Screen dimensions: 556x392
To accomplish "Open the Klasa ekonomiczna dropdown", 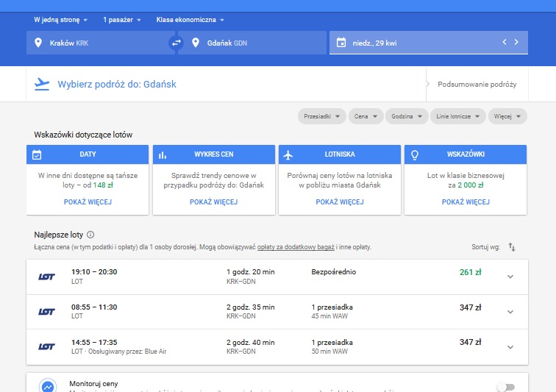I will (x=190, y=20).
